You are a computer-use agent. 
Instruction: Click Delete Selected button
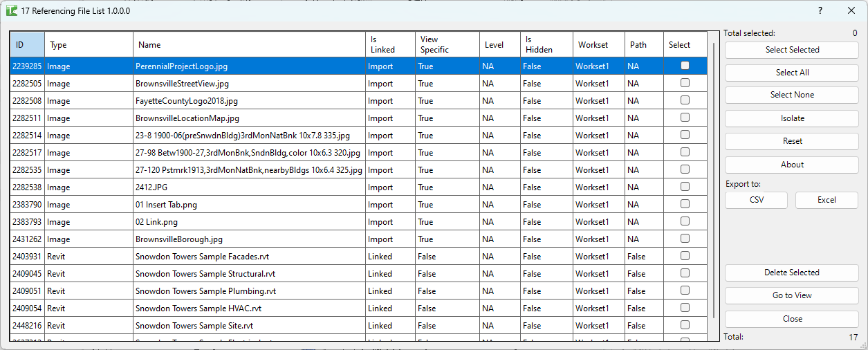point(792,273)
